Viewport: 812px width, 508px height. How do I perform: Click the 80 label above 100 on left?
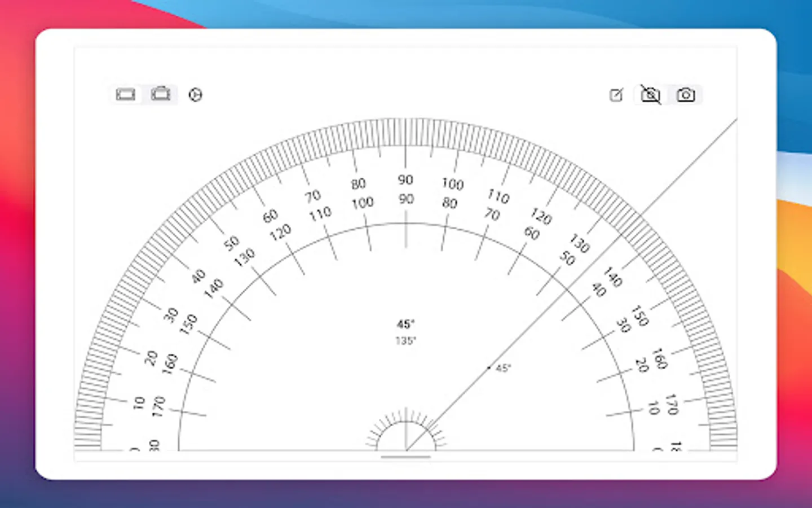pos(358,184)
